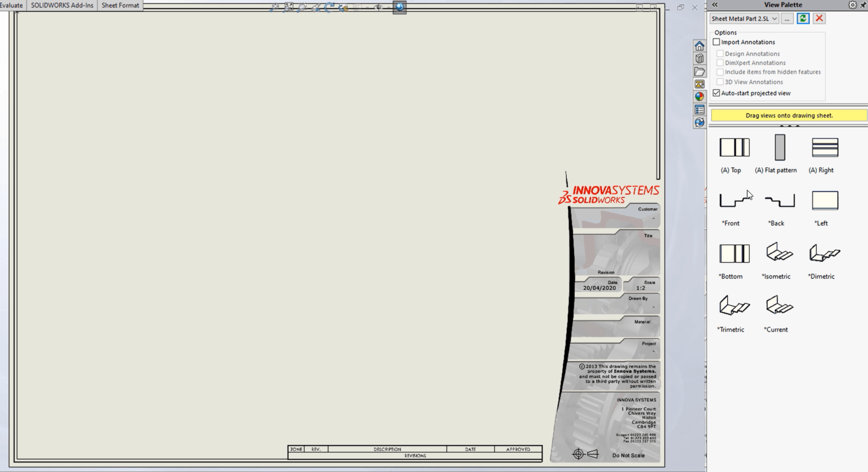Click the projection symbol in title block
This screenshot has height=472, width=868.
click(x=585, y=454)
